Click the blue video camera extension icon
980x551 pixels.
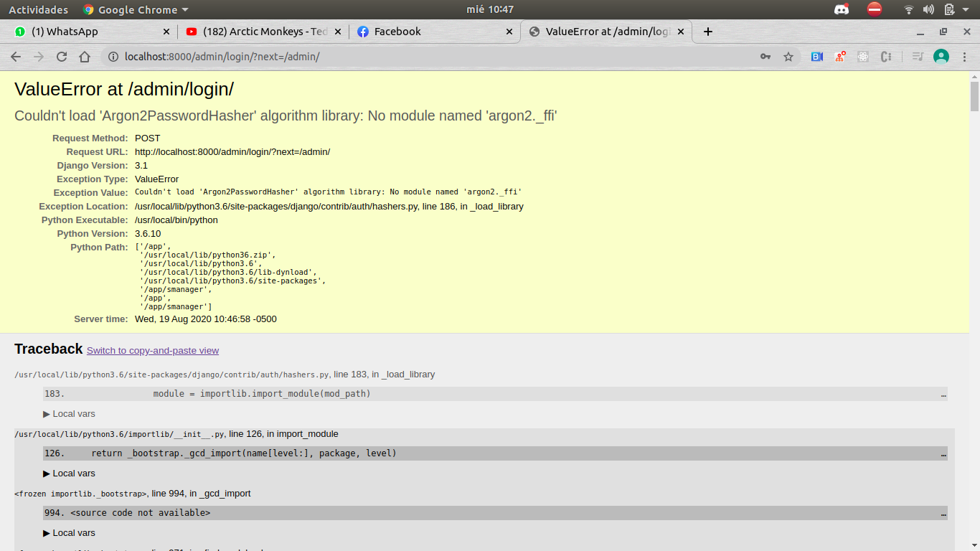817,57
